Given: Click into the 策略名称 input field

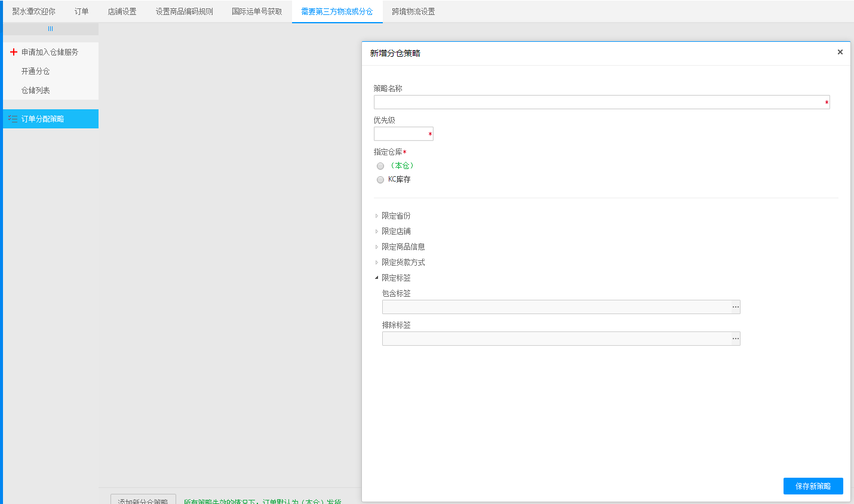Looking at the screenshot, I should coord(598,102).
